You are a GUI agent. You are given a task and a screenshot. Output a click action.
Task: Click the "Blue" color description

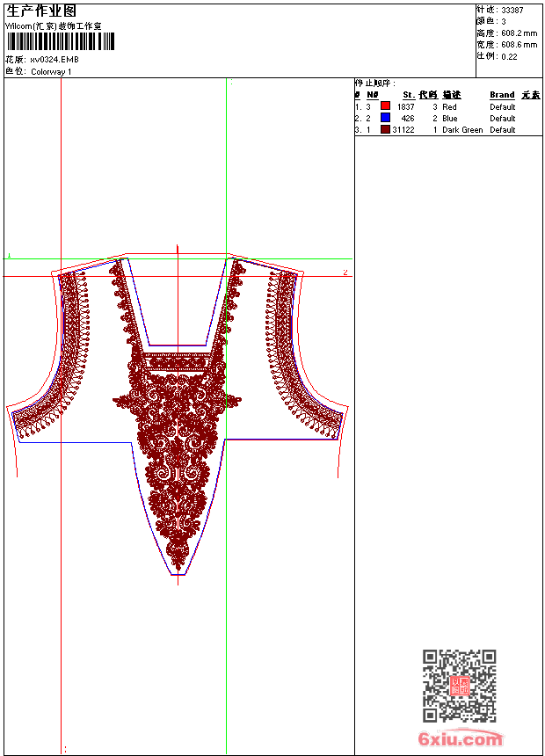point(450,119)
